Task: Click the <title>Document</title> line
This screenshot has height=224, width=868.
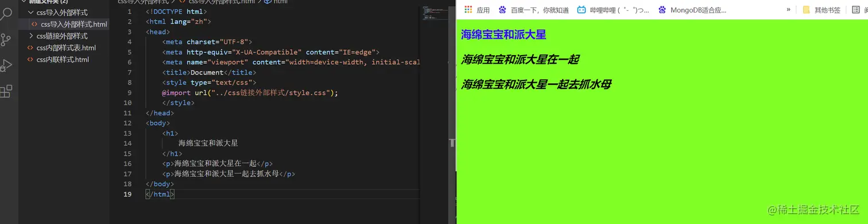Action: click(x=209, y=72)
